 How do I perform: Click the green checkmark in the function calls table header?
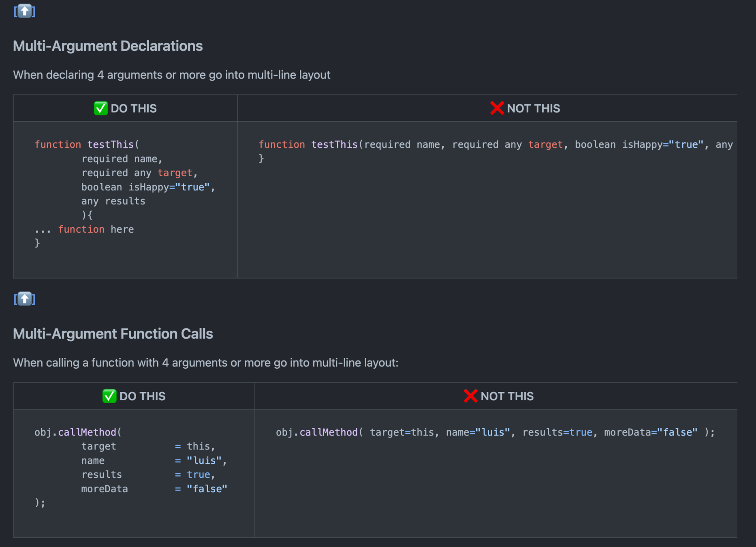[x=109, y=396]
